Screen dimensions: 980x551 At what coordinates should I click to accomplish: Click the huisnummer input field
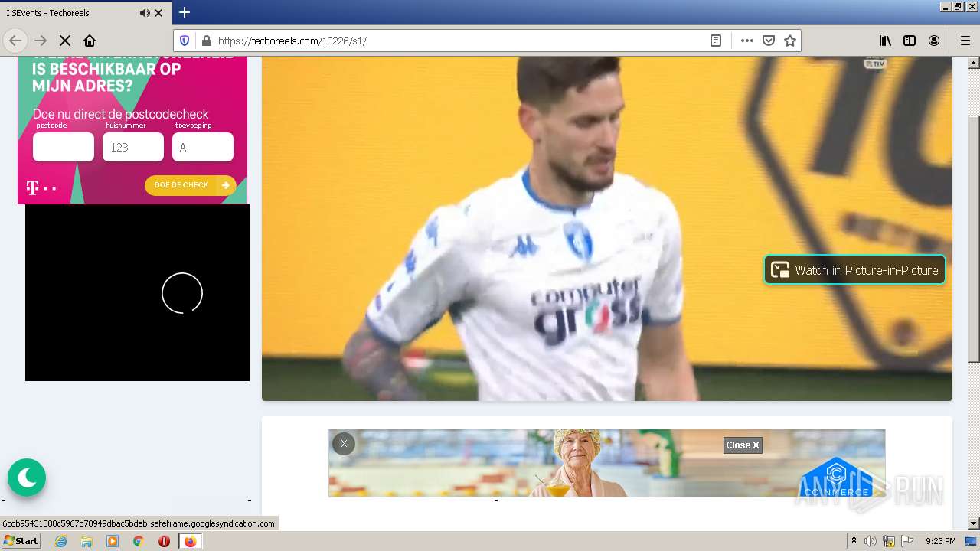(x=133, y=147)
